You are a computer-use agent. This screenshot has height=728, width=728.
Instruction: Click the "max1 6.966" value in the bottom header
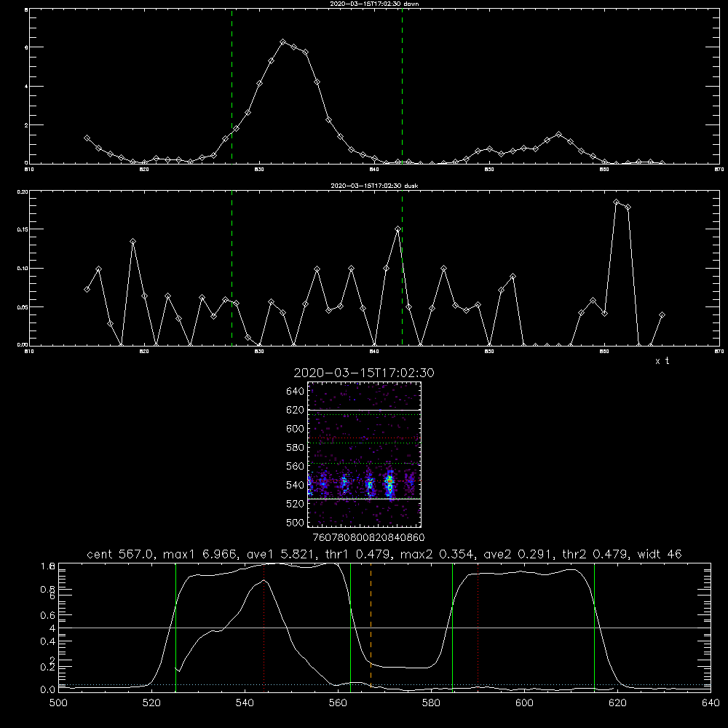point(201,554)
